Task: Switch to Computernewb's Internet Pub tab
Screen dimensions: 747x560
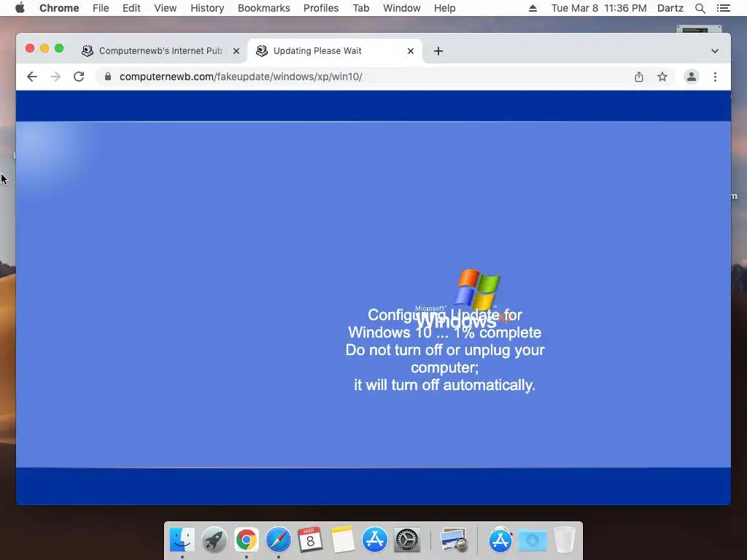Action: click(x=160, y=51)
